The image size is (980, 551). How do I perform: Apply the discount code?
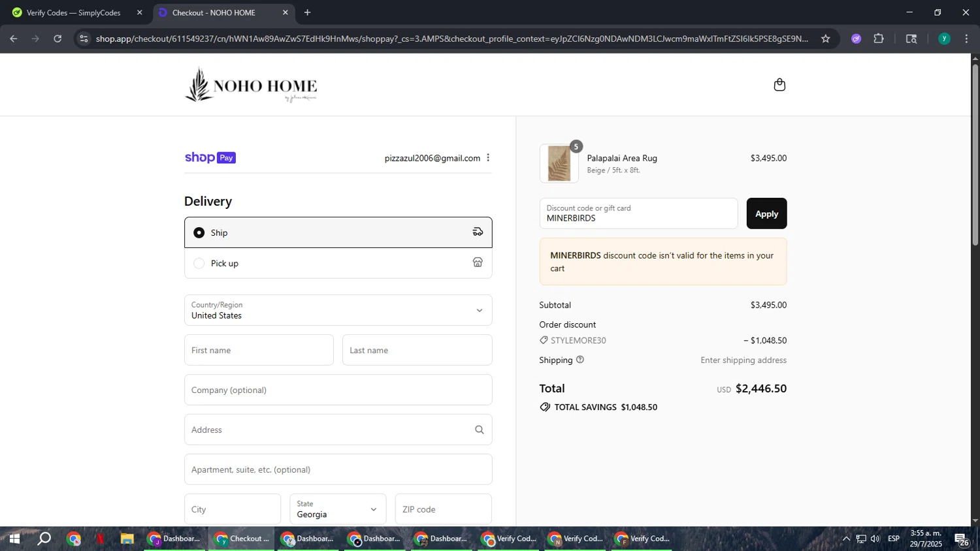(x=766, y=213)
